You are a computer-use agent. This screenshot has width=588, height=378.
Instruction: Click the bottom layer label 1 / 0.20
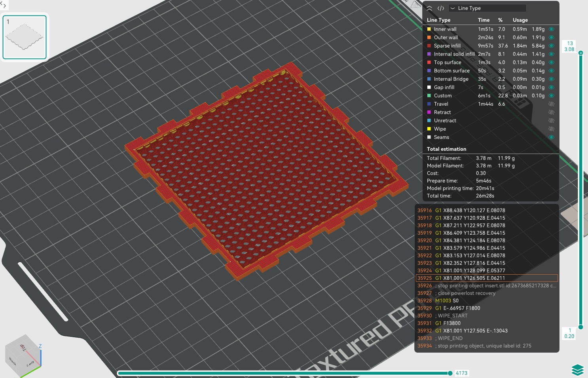click(569, 333)
